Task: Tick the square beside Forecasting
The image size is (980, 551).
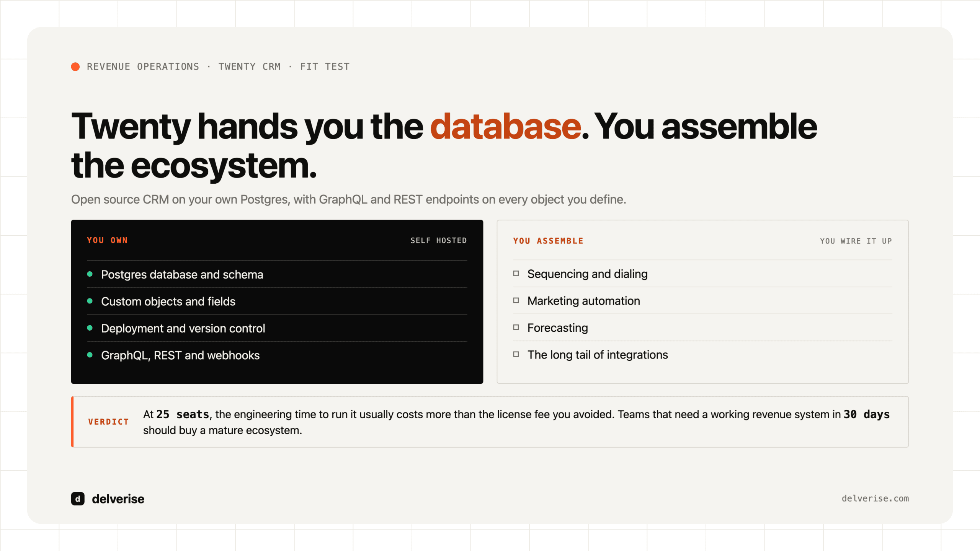Action: [516, 328]
